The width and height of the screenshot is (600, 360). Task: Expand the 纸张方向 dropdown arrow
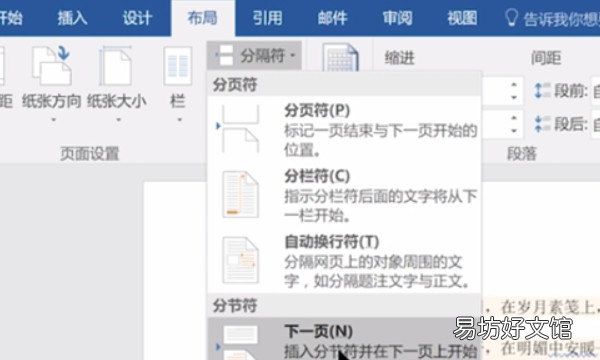[53, 120]
